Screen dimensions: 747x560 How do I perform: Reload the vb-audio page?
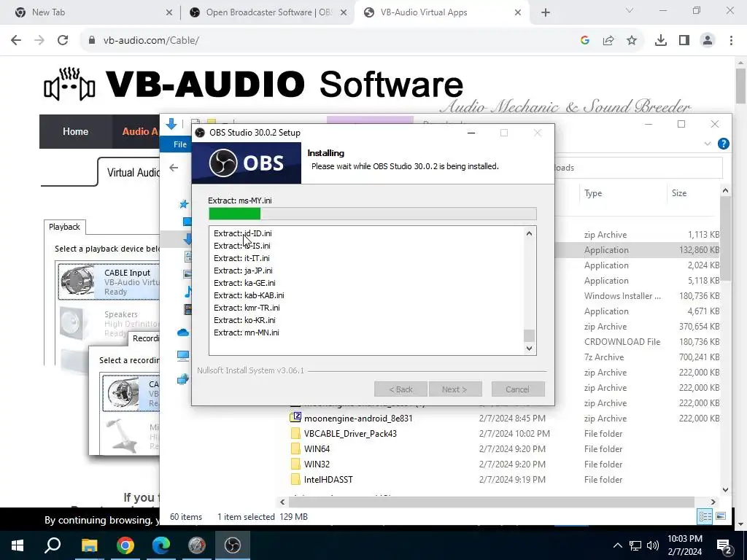point(63,41)
